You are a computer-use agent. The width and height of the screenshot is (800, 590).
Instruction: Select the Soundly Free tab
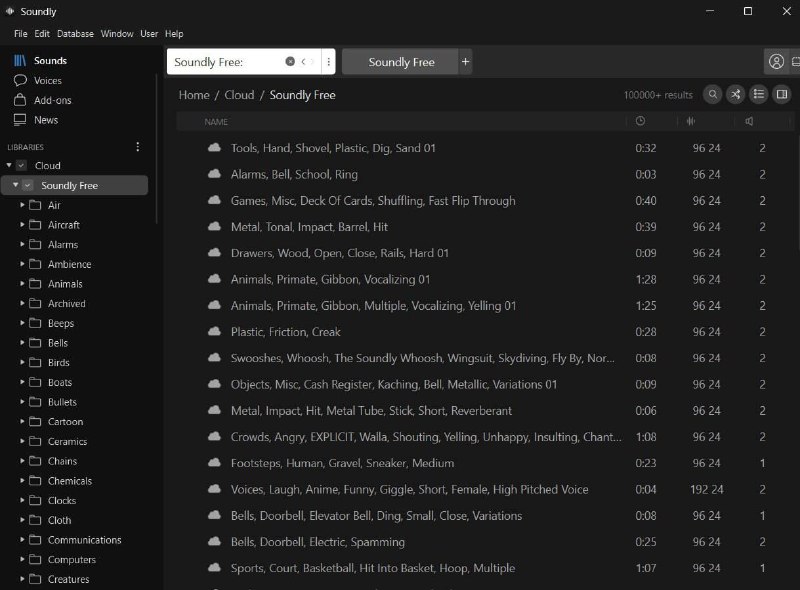coord(401,62)
